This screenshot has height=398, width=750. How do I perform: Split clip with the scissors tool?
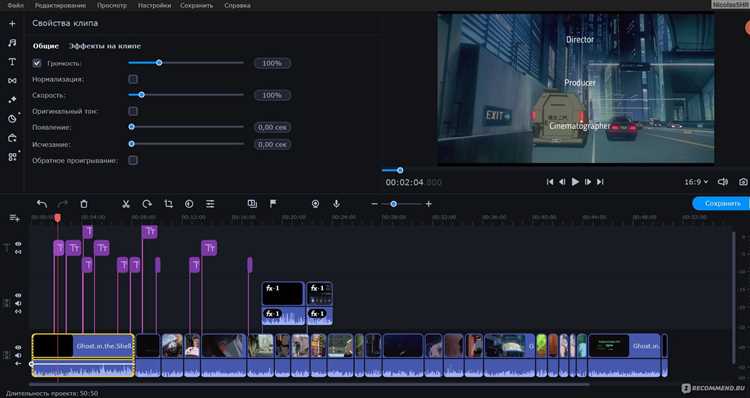click(x=126, y=204)
